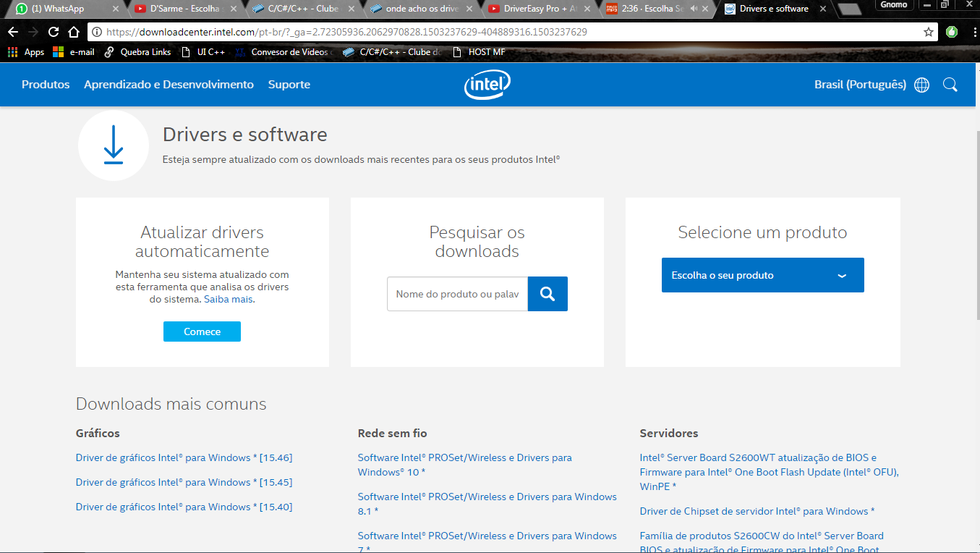The image size is (980, 553).
Task: Click the Downloads mais comuns heading
Action: click(x=171, y=404)
